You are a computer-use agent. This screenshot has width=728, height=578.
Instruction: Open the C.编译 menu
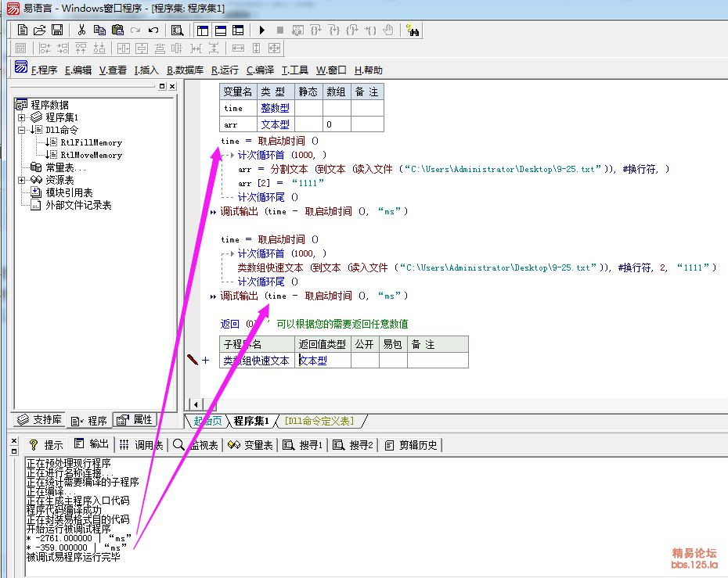pyautogui.click(x=260, y=70)
